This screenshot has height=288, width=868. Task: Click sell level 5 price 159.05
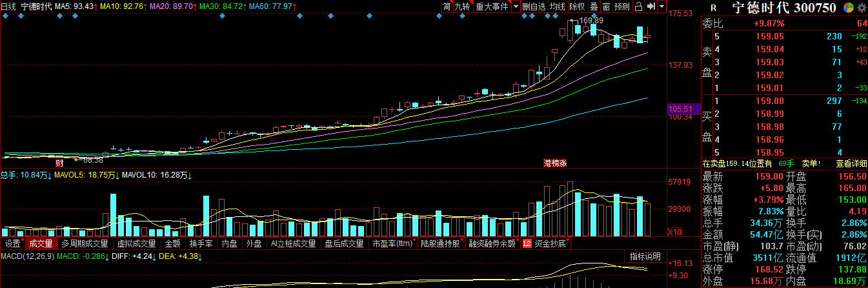[769, 36]
